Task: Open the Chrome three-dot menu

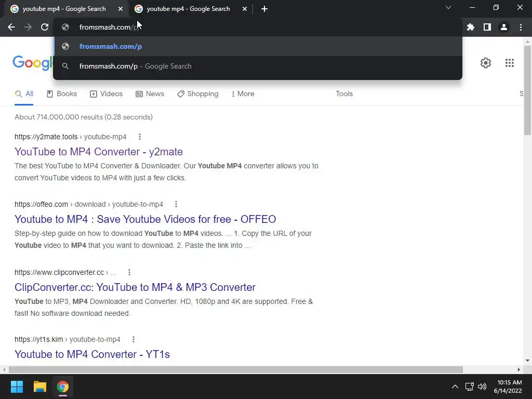Action: 521,27
